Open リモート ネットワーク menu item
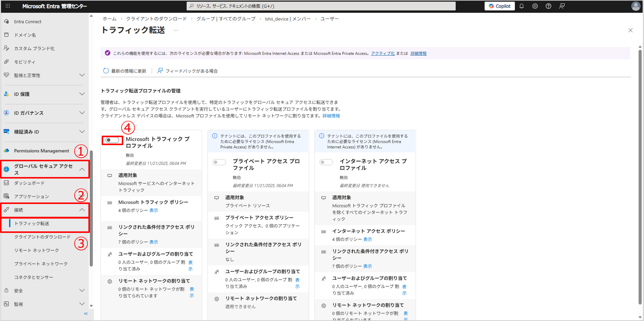Viewport: 644px width, 321px height. pyautogui.click(x=37, y=250)
